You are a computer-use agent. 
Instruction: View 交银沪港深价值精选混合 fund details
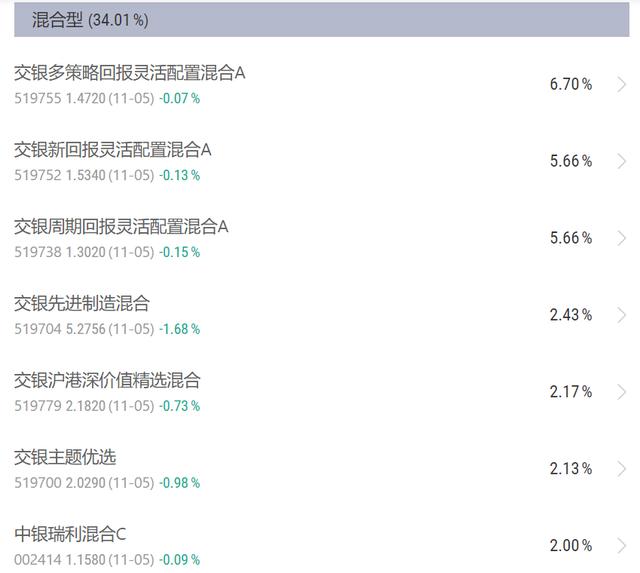[x=107, y=381]
